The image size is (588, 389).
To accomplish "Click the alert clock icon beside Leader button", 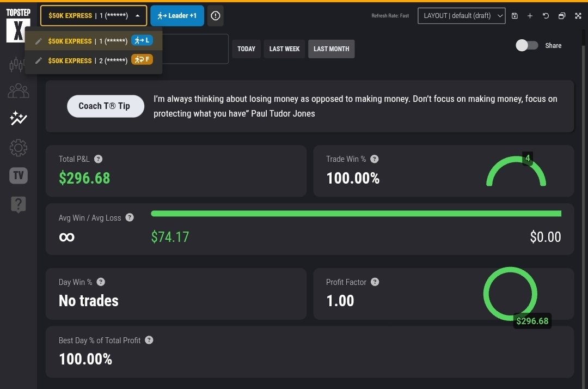I will 215,16.
